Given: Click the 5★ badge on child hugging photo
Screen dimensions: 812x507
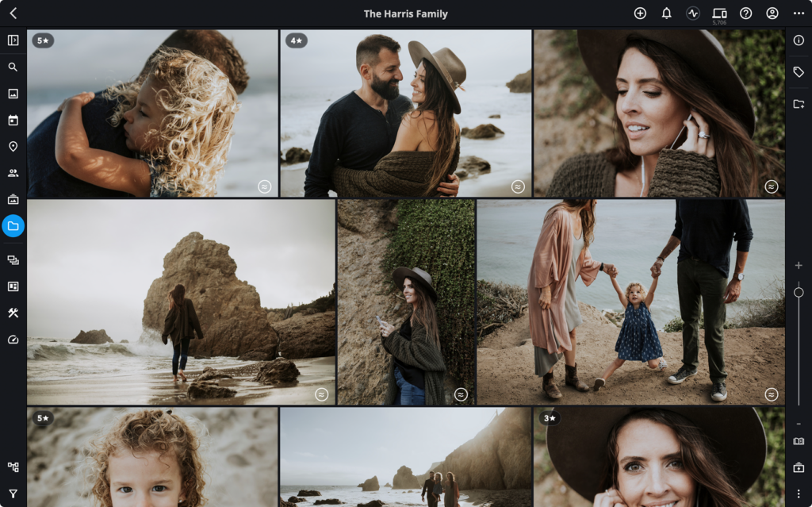Looking at the screenshot, I should click(x=43, y=40).
